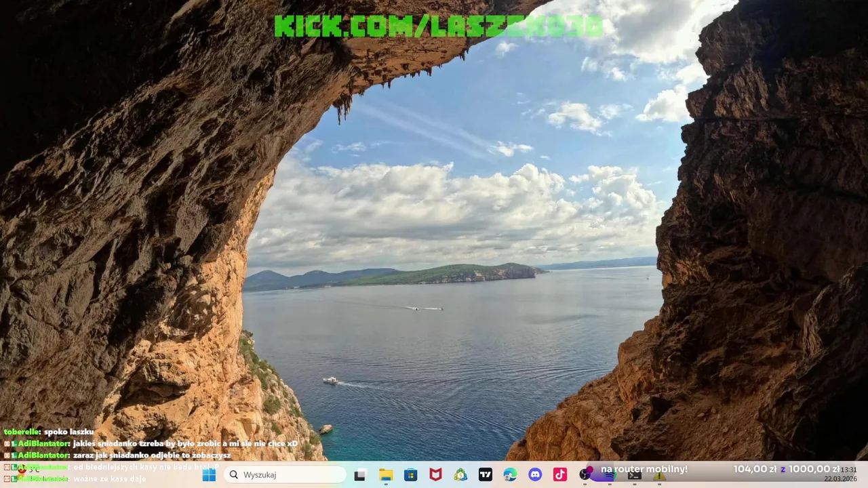Launch Microsoft Store from the taskbar

[411, 475]
